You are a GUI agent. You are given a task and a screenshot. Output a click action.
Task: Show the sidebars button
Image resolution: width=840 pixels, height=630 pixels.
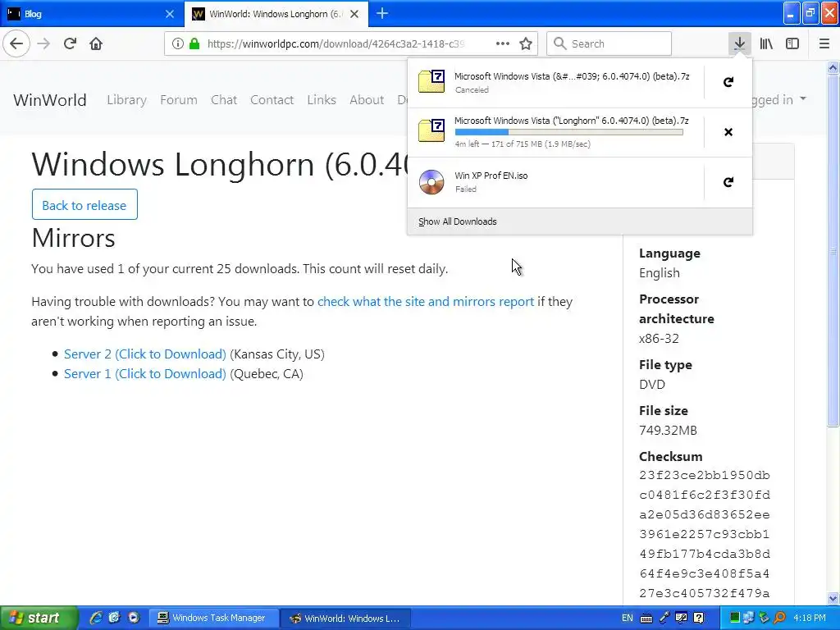coord(792,43)
